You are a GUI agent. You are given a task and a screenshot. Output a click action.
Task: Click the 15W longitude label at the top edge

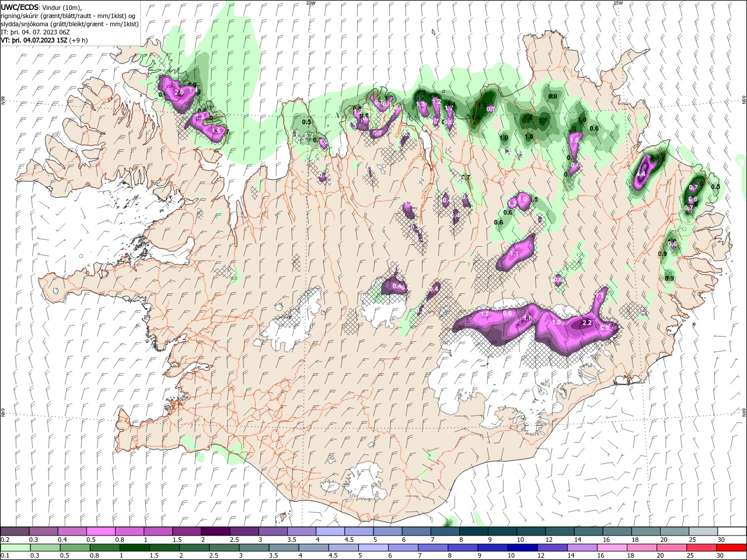pos(618,3)
